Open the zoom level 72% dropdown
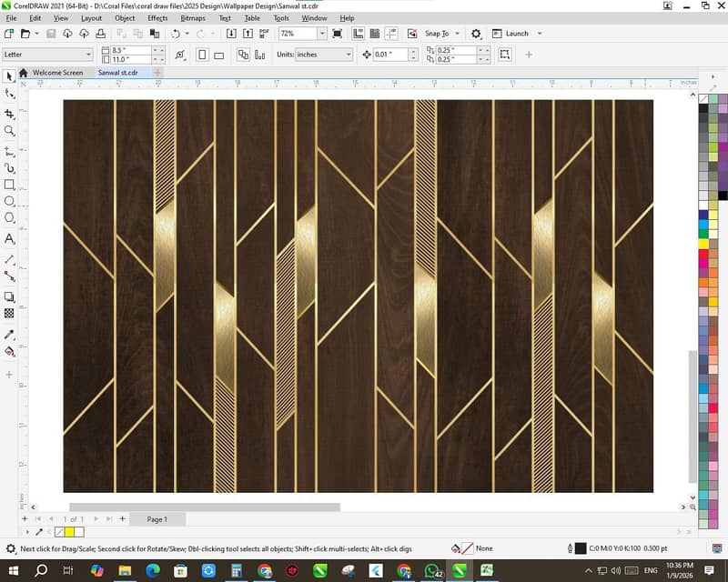This screenshot has width=728, height=582. (x=322, y=34)
